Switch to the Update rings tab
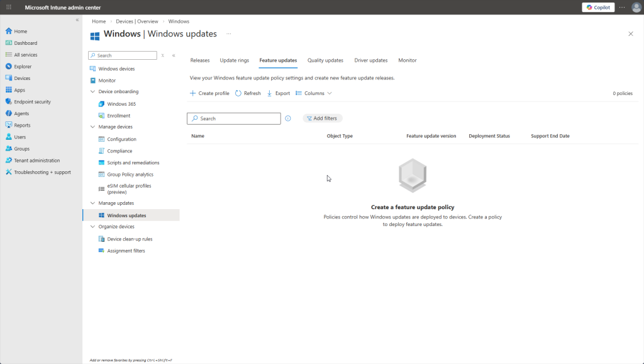The height and width of the screenshot is (364, 644). [x=234, y=60]
